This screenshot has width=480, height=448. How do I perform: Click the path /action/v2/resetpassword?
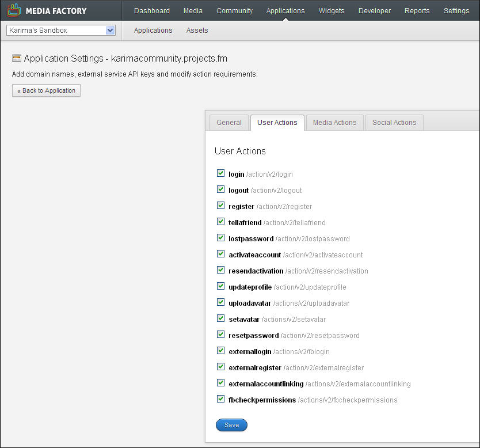tap(320, 336)
